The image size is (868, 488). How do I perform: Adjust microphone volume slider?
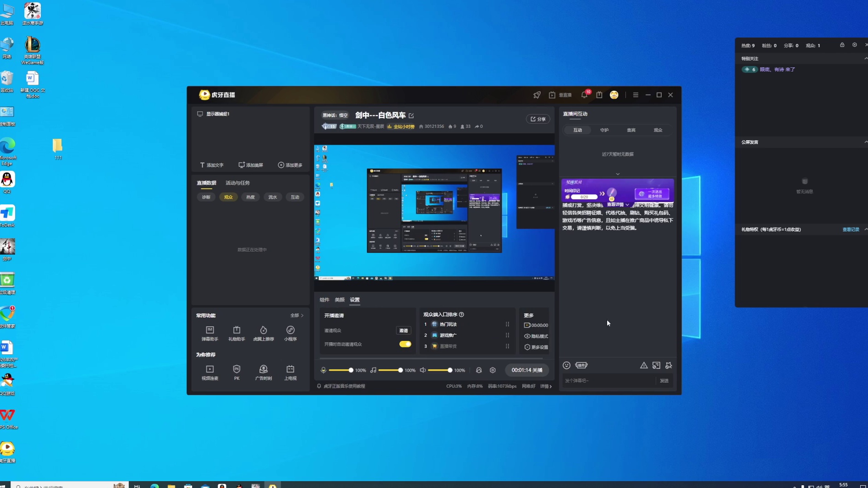click(341, 370)
